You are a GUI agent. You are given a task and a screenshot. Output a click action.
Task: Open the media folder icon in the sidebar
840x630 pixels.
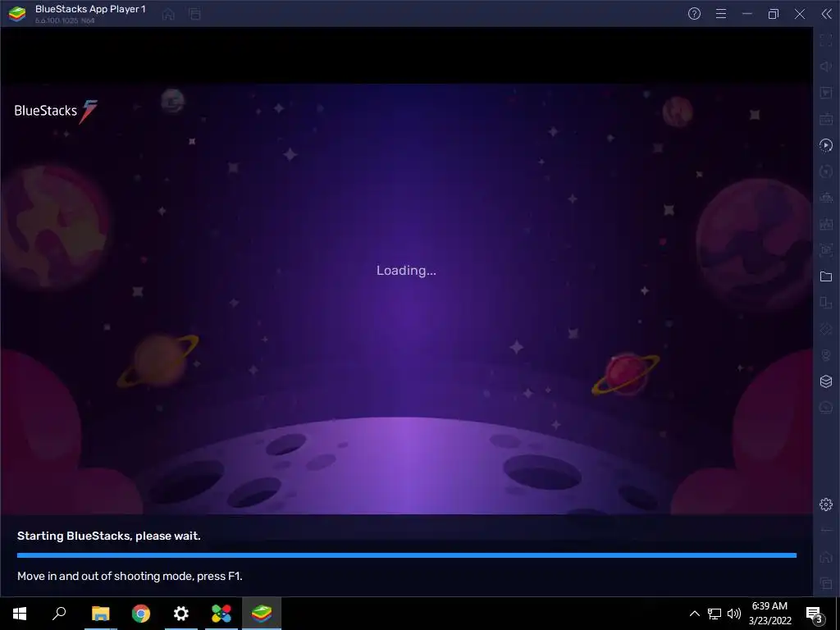[826, 276]
